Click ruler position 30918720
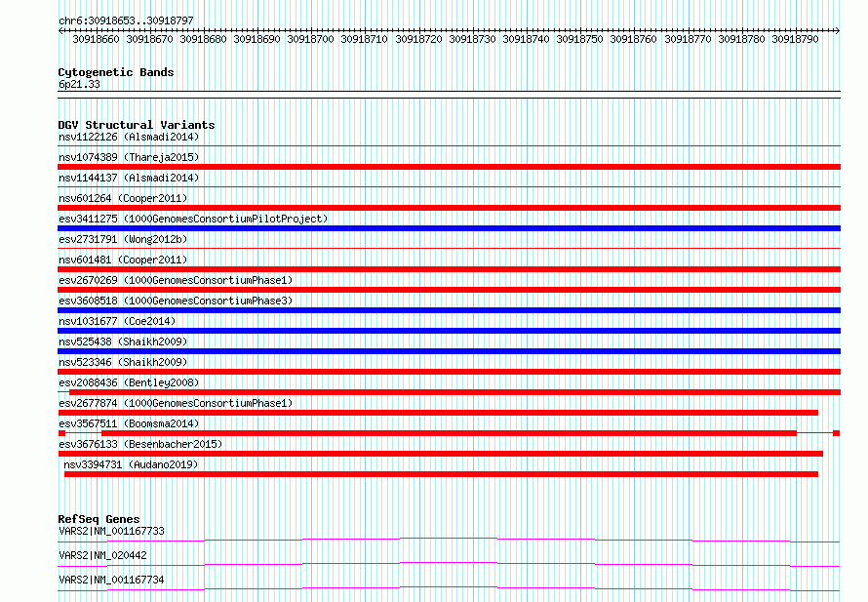Screen dimensions: 868x602 pos(418,39)
